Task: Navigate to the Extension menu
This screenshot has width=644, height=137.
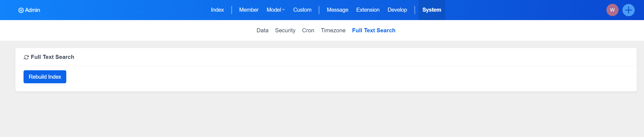Action: [368, 10]
